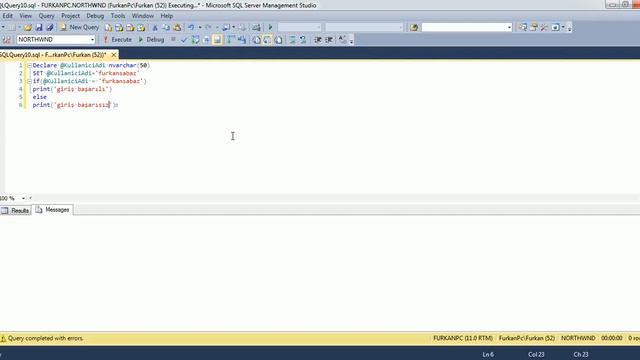The image size is (640, 360).
Task: Open the View menu
Action: point(25,16)
